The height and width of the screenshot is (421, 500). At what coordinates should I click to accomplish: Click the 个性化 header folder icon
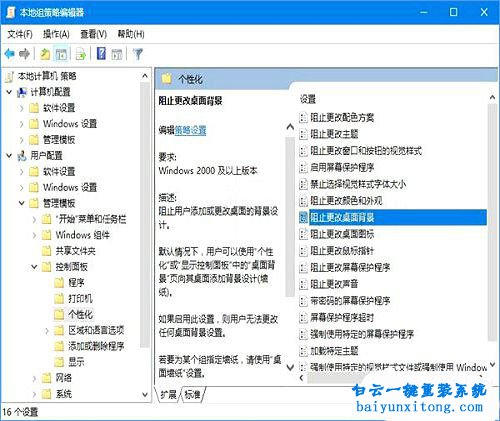click(x=166, y=79)
